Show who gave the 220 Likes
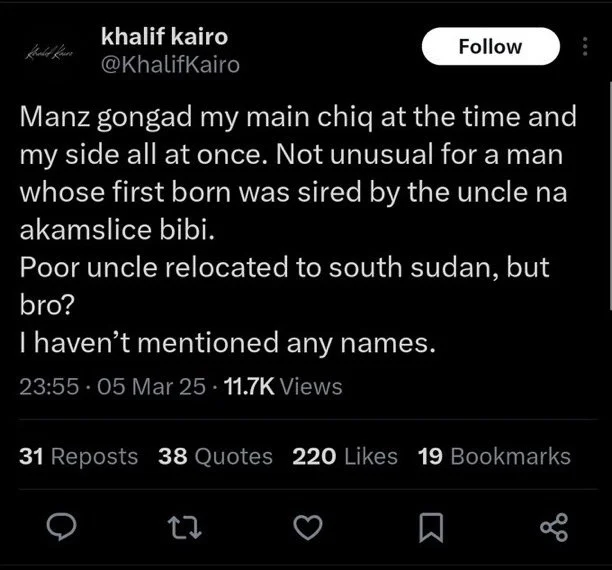The width and height of the screenshot is (612, 570). (345, 456)
